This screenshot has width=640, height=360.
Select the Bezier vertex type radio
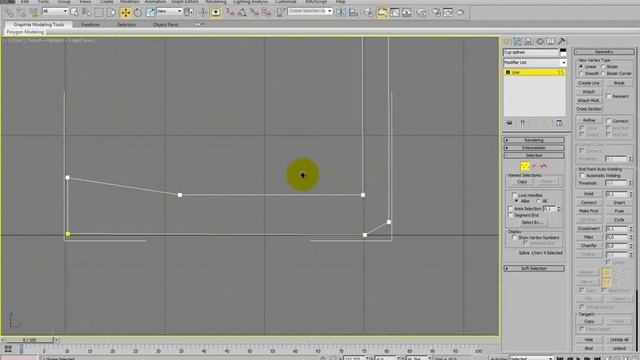[x=602, y=66]
